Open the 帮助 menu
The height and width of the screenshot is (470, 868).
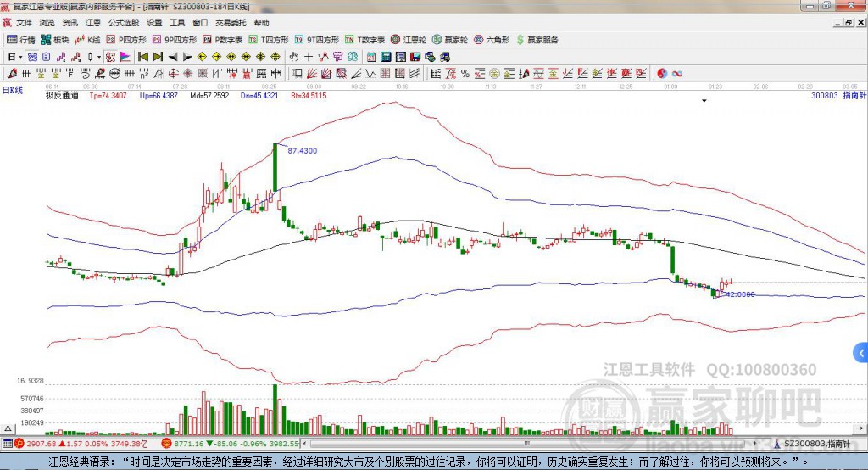261,23
